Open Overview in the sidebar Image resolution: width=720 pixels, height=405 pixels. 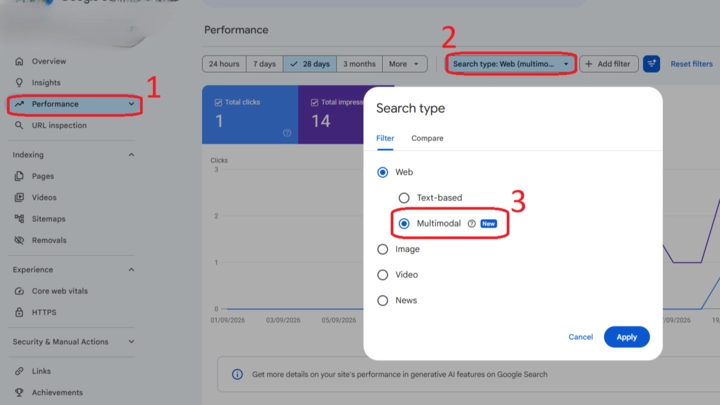click(49, 61)
